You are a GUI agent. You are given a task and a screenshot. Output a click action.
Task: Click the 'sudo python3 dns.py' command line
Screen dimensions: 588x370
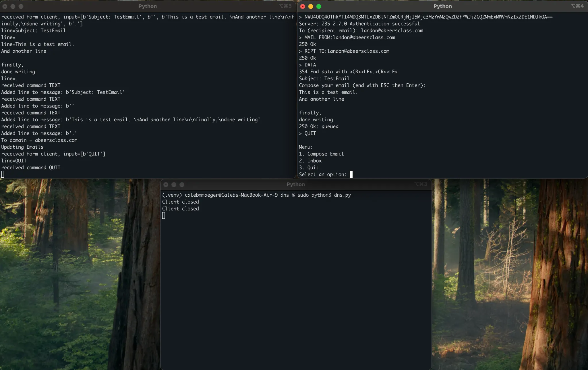324,195
